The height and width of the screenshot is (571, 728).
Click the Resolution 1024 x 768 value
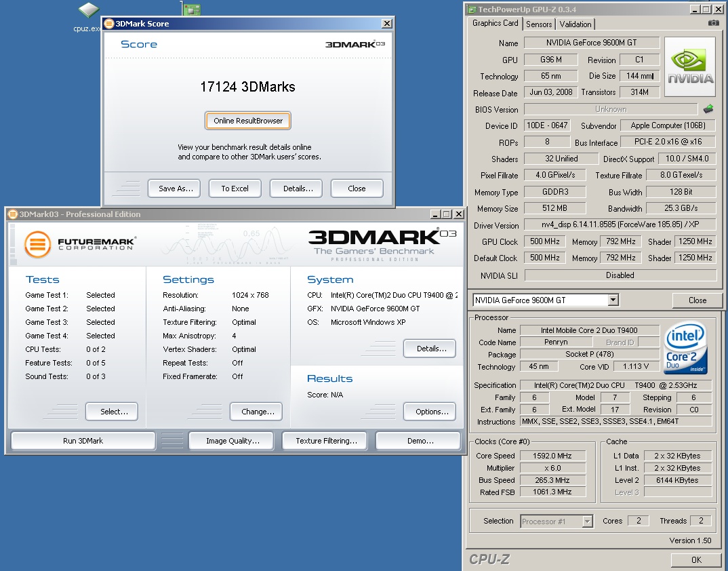click(x=250, y=295)
